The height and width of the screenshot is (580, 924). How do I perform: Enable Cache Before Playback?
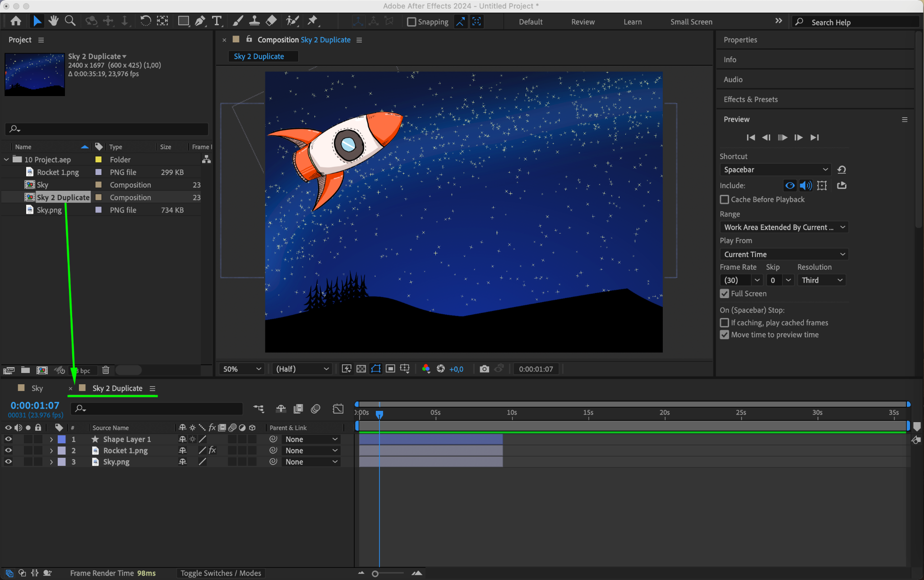[725, 199]
